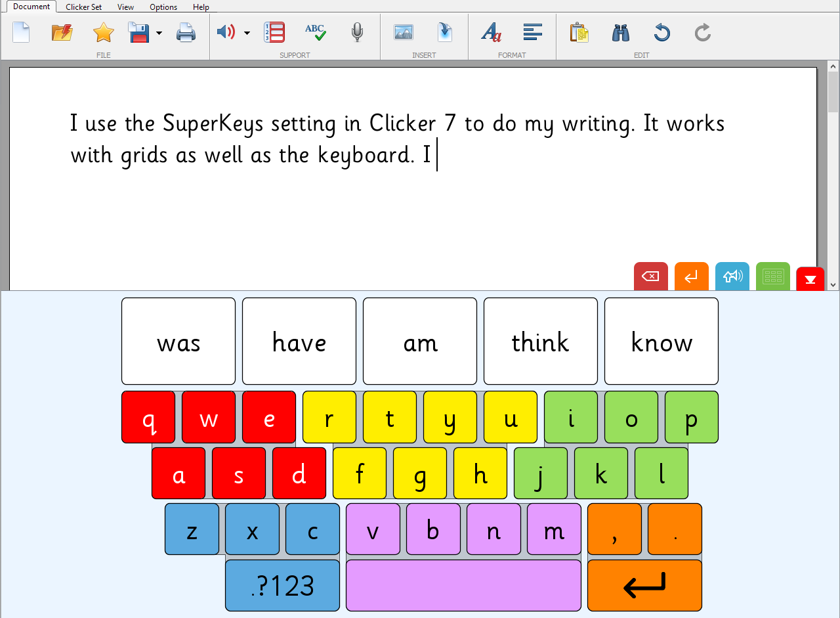Tap the blue 'z' key
Viewport: 840px width, 618px height.
pos(192,529)
